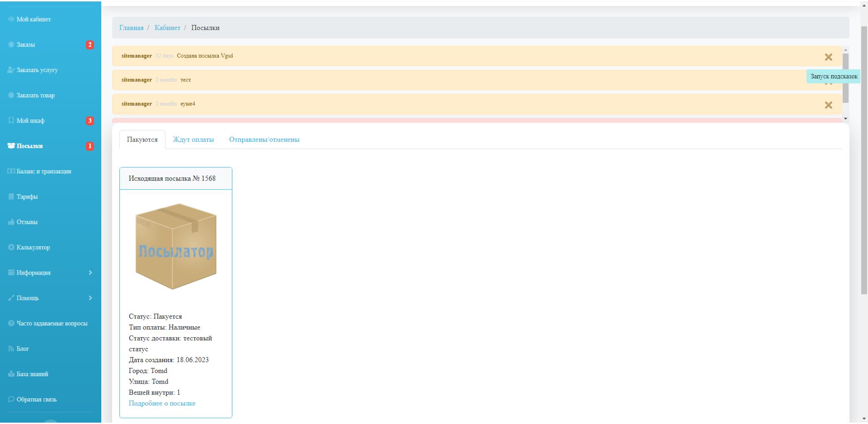Close the 'еуые4' notification
The image size is (868, 424).
click(x=828, y=105)
